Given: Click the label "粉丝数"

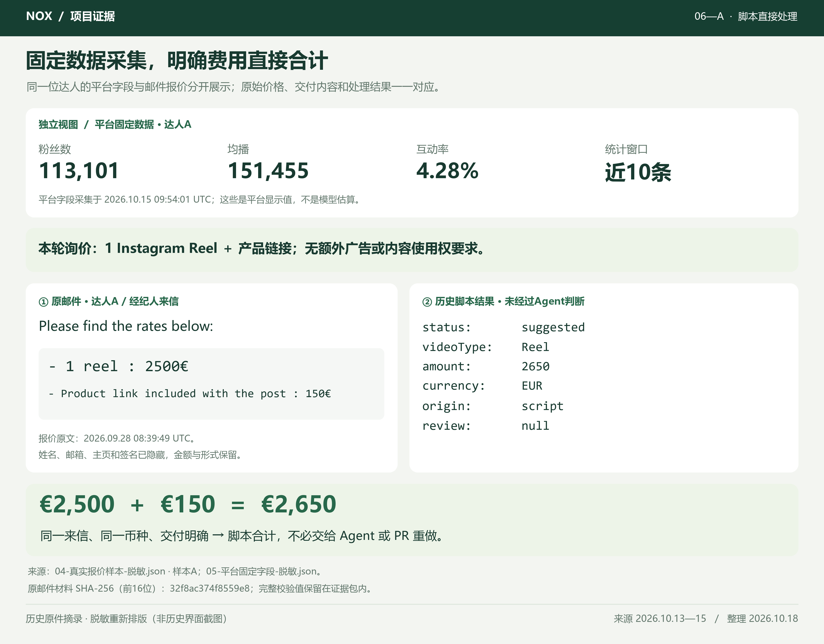Looking at the screenshot, I should (x=55, y=149).
